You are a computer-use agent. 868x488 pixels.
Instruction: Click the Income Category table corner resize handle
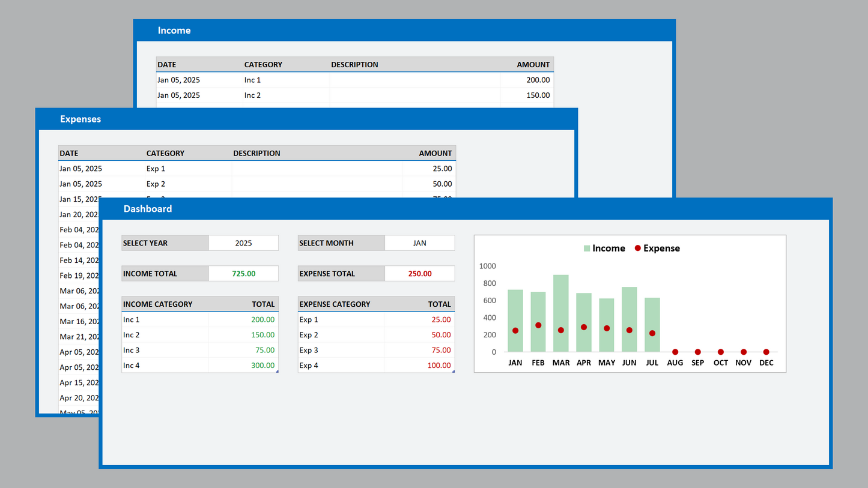tap(277, 372)
